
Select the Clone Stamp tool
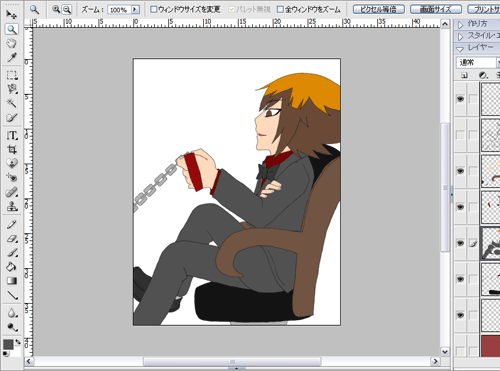click(12, 206)
